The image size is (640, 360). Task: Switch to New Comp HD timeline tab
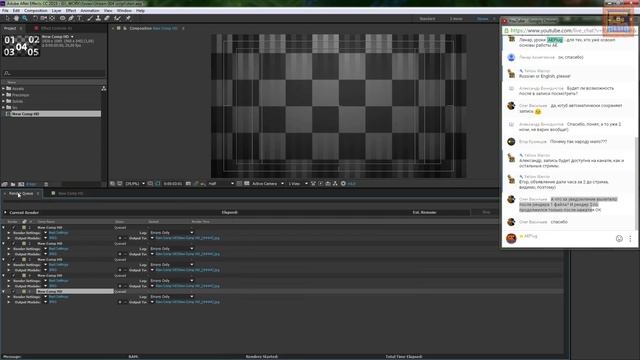pyautogui.click(x=70, y=193)
